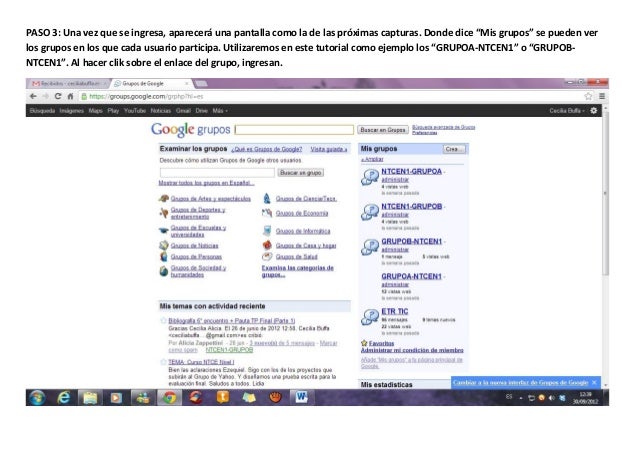Open Gmail in Google bar
The image size is (638, 452).
coord(183,111)
